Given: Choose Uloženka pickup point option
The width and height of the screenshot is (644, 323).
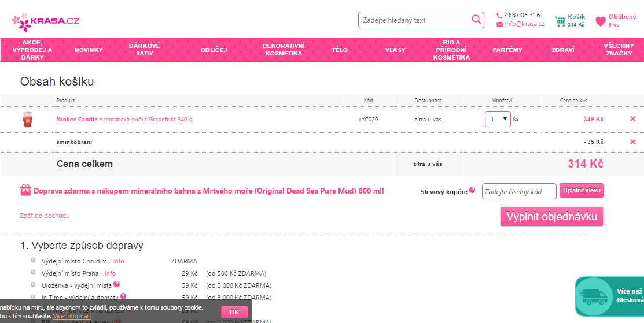Looking at the screenshot, I should coord(33,284).
